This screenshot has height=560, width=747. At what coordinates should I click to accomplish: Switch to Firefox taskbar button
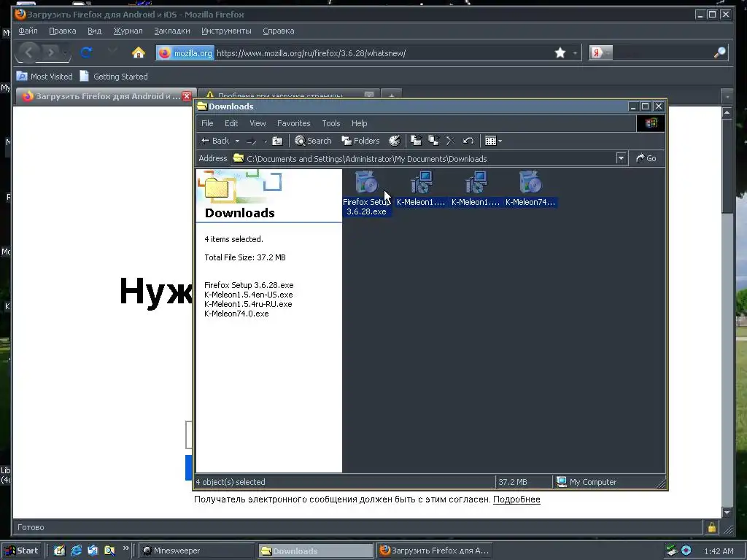(434, 551)
